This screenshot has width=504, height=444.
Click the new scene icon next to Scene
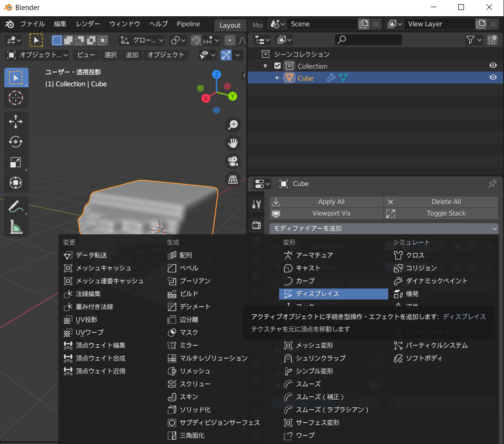click(x=364, y=24)
